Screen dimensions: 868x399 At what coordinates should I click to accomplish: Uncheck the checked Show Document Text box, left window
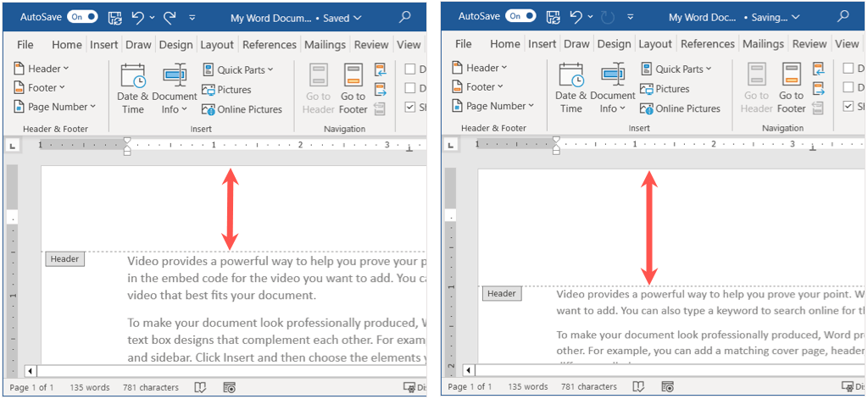pyautogui.click(x=410, y=107)
